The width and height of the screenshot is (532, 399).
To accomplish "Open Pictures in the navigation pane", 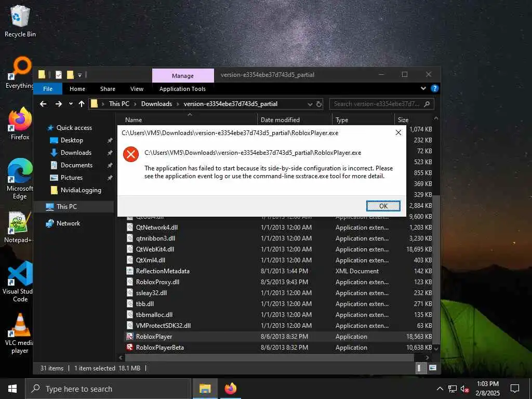I will tap(71, 178).
